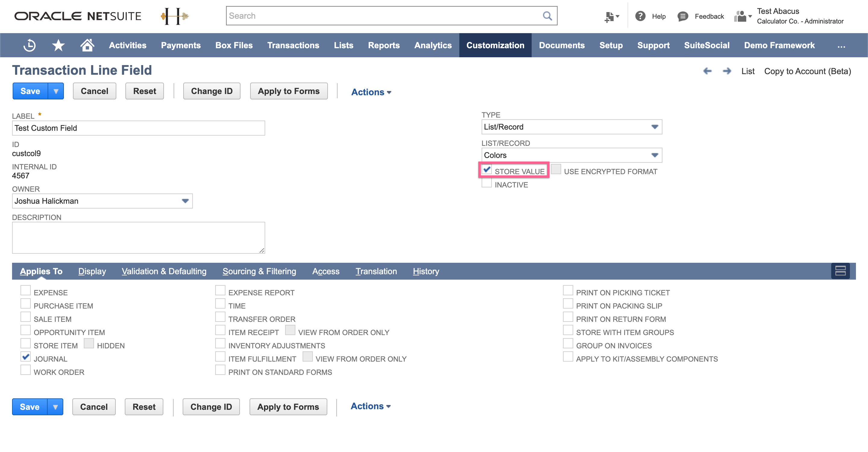Image resolution: width=868 pixels, height=452 pixels.
Task: Click inside the DESCRIPTION text area
Action: (x=138, y=237)
